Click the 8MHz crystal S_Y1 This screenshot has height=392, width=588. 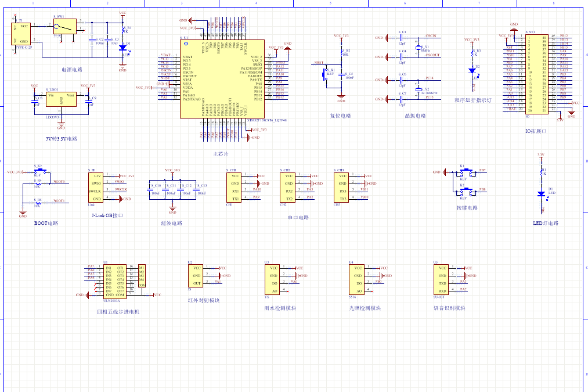[x=417, y=46]
